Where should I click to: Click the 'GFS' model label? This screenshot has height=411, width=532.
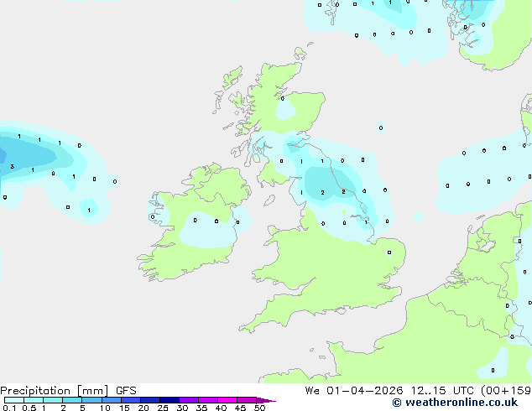coord(126,391)
